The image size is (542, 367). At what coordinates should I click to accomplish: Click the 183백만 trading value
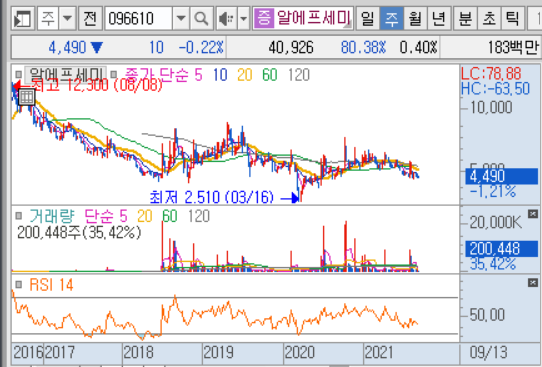coord(513,47)
